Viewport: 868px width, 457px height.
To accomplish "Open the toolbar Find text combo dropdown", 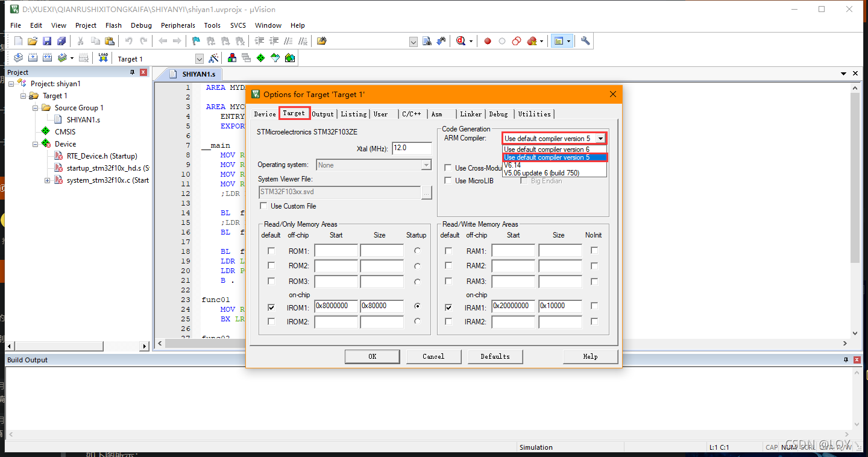I will pyautogui.click(x=414, y=42).
